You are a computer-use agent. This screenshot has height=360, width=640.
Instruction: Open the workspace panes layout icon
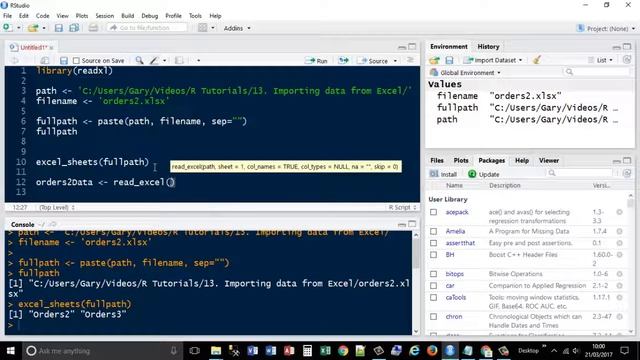pos(202,28)
